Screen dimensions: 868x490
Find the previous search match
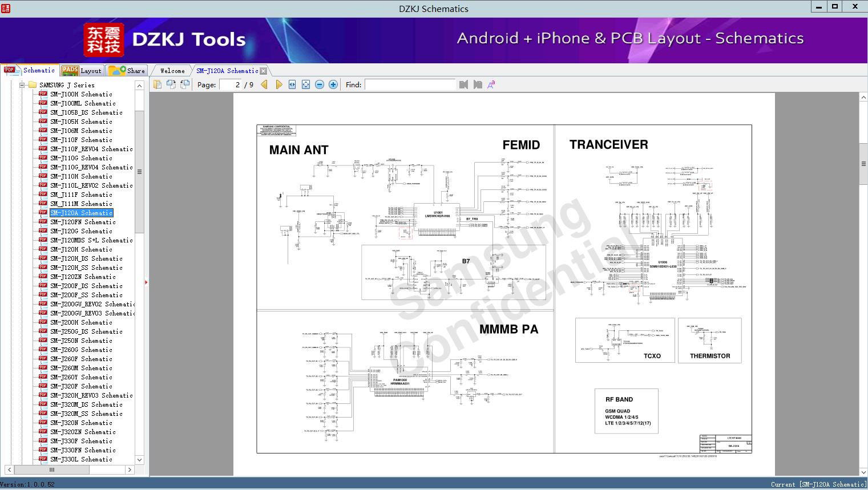point(463,84)
